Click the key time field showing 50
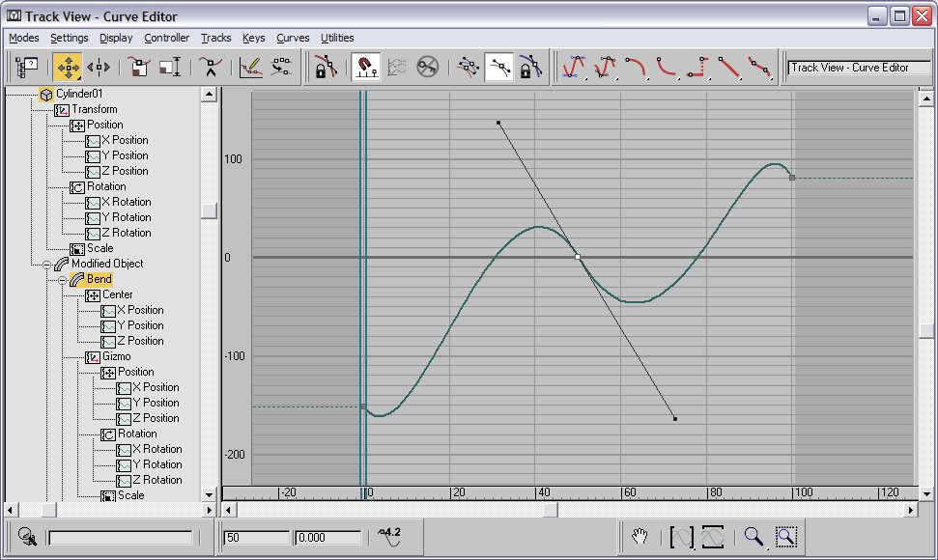This screenshot has height=560, width=938. coord(256,538)
